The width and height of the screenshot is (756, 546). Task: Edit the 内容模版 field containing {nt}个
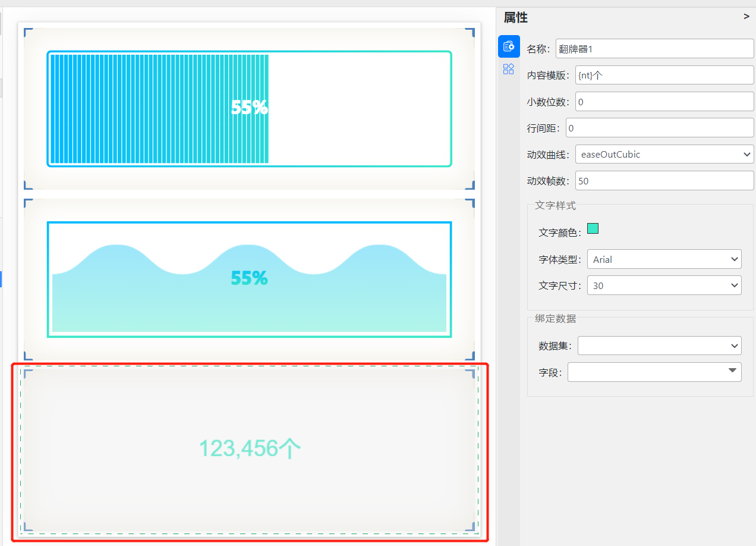pyautogui.click(x=664, y=75)
